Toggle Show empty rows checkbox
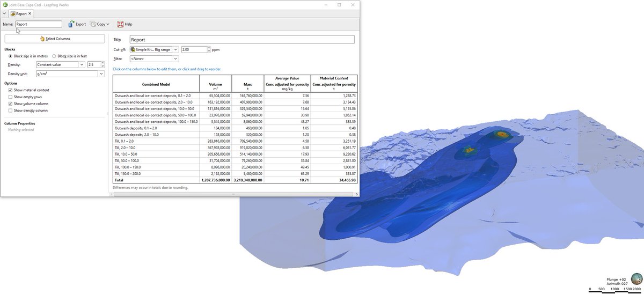Screen dimensions: 644x294 coord(11,97)
